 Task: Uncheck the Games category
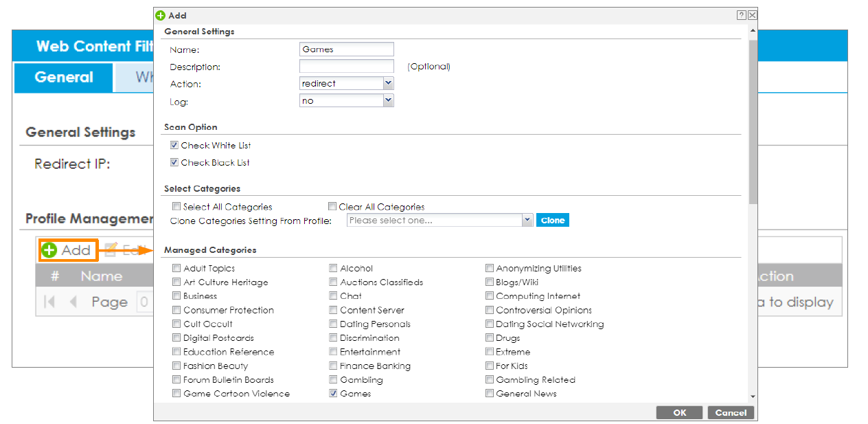(333, 393)
